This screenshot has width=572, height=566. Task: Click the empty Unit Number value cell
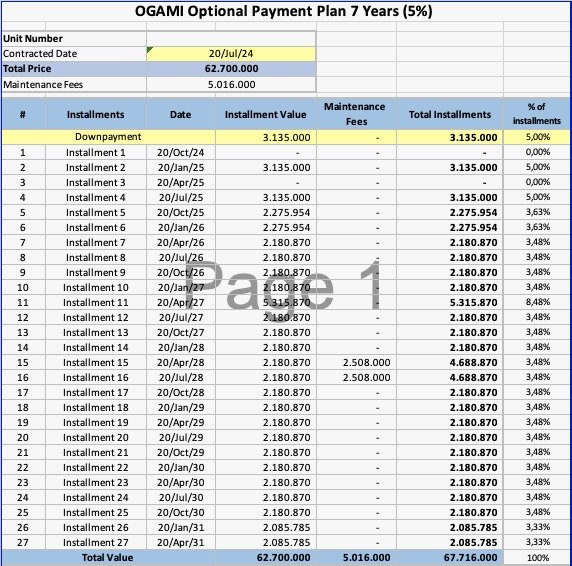(231, 39)
